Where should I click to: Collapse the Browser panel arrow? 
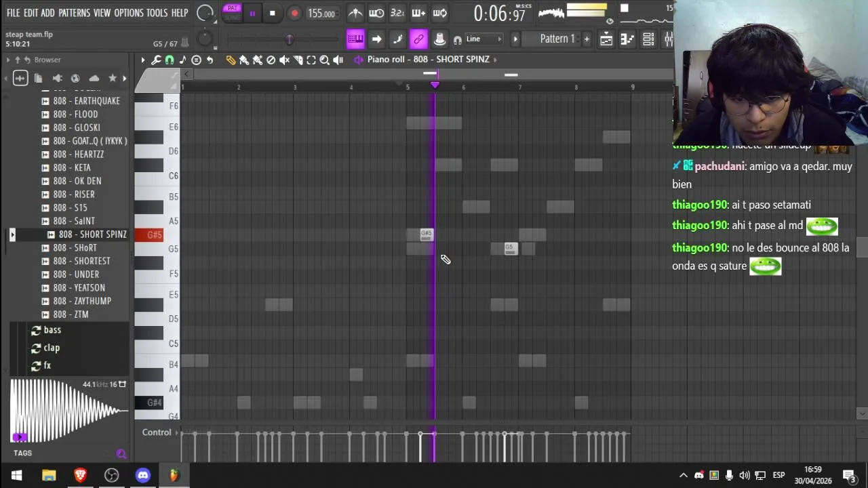[8, 60]
